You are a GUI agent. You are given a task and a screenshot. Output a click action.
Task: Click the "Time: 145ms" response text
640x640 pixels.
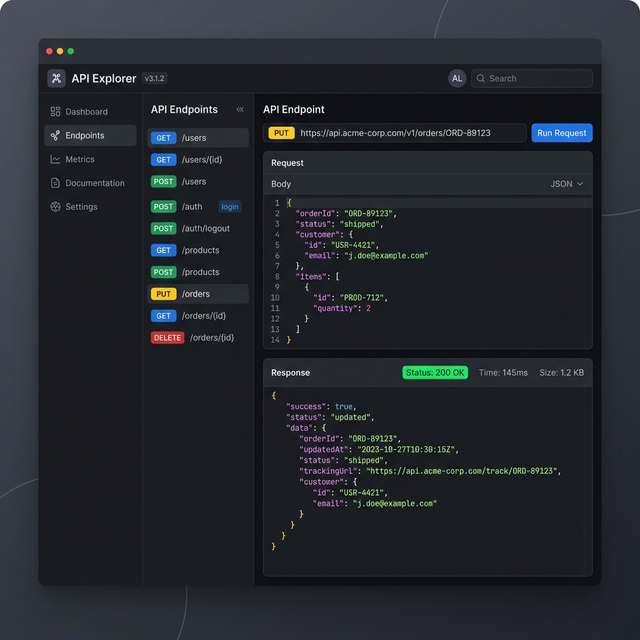[503, 373]
